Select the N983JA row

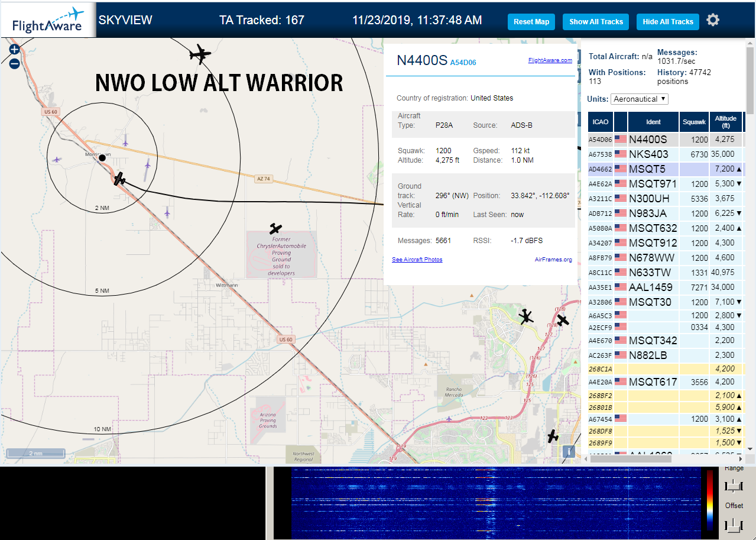[x=666, y=213]
